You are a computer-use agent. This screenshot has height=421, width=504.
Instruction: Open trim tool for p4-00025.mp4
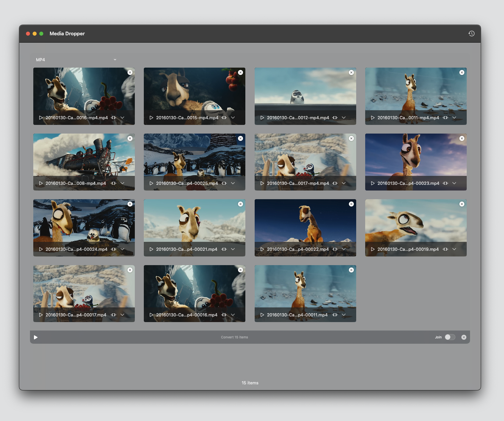224,183
